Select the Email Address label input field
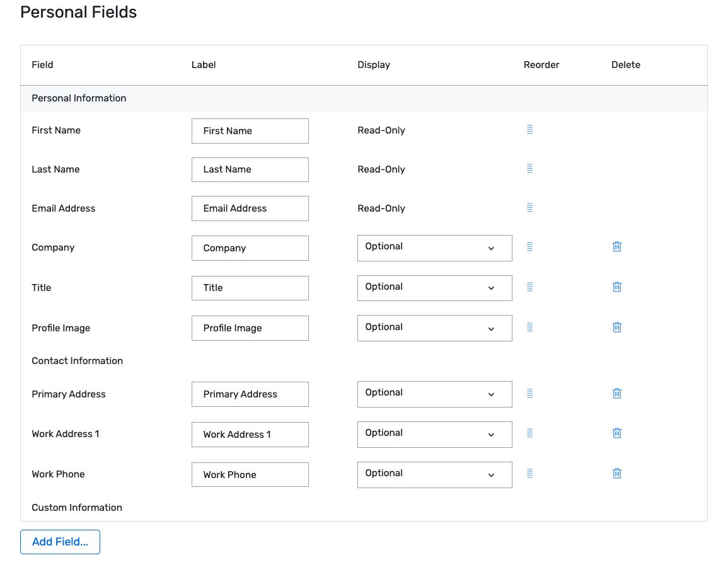 (x=250, y=208)
